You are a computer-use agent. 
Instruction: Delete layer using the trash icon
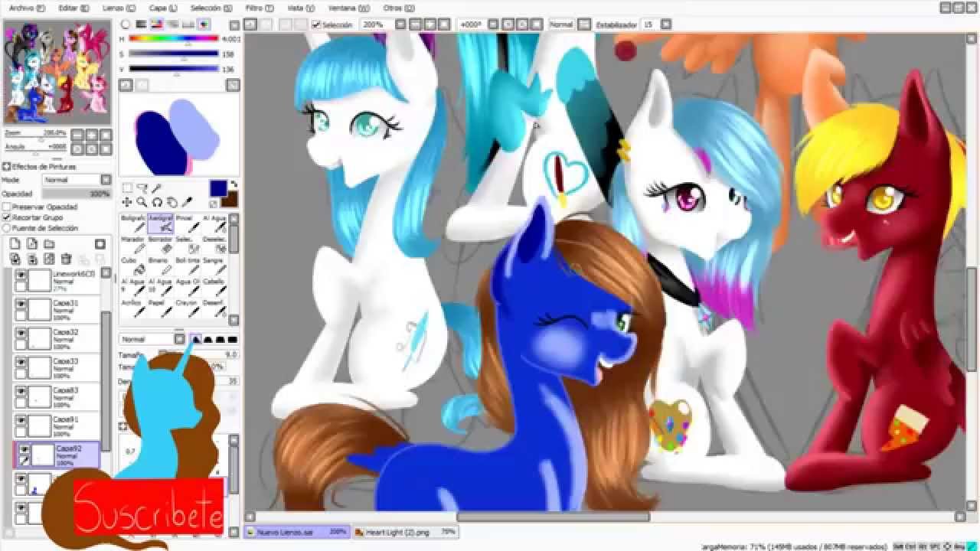66,259
